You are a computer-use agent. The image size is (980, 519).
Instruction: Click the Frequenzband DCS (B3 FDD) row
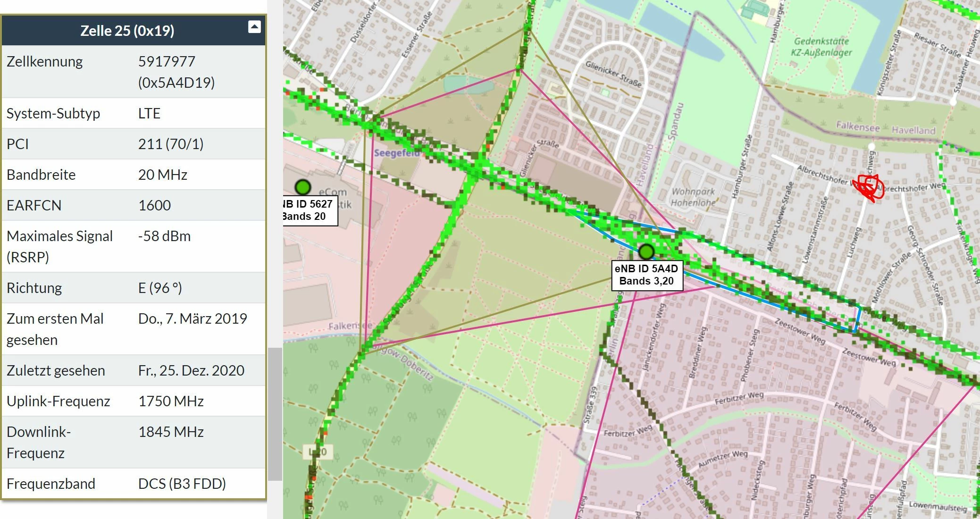click(134, 484)
